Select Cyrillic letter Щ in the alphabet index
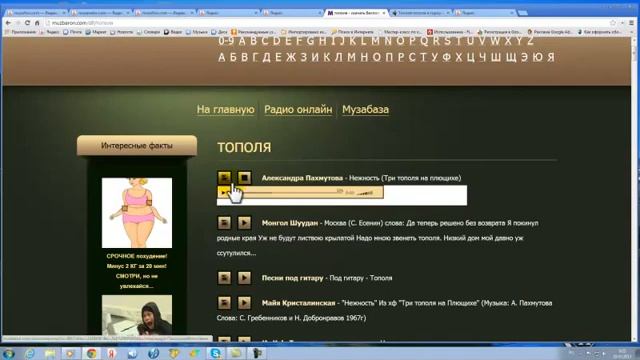The image size is (640, 360). tap(511, 57)
